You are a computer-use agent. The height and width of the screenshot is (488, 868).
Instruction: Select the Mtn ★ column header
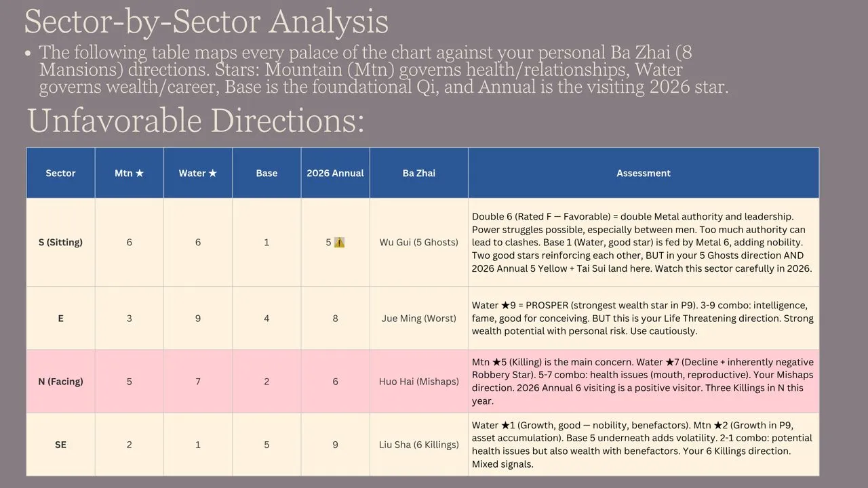click(x=130, y=173)
